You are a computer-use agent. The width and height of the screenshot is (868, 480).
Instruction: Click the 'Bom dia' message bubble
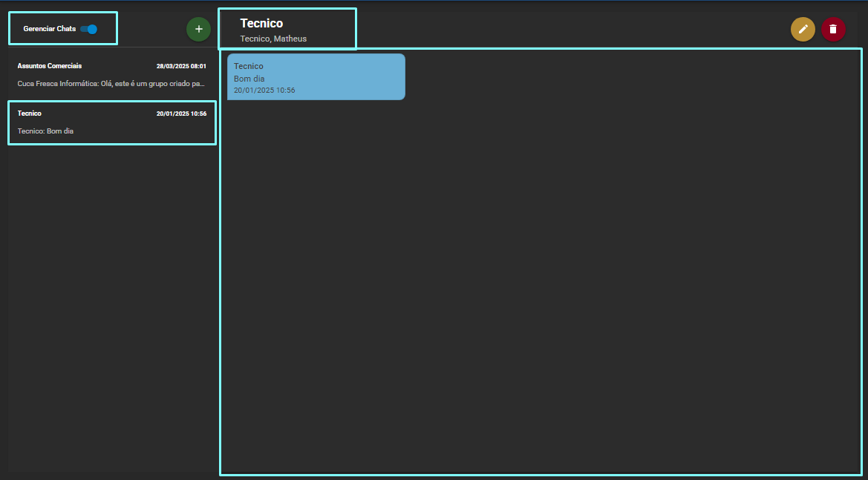pyautogui.click(x=316, y=77)
